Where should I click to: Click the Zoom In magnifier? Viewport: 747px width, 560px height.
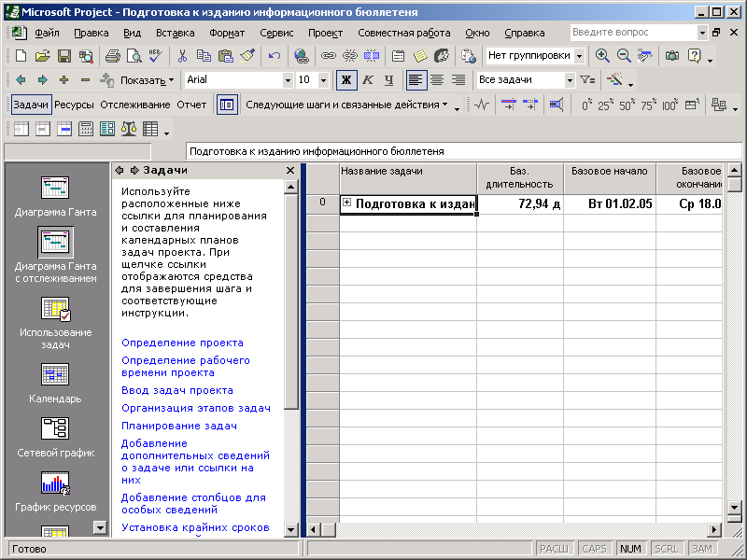tap(602, 56)
